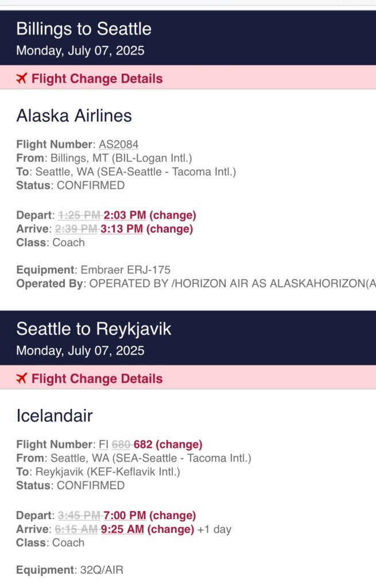This screenshot has width=376, height=588.
Task: Click Flight Change Details text under Reykjavik header
Action: [97, 378]
